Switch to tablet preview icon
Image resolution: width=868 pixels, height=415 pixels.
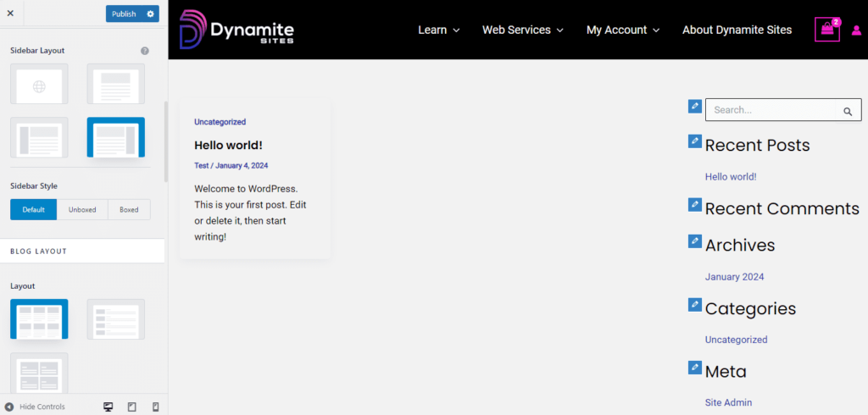(x=131, y=407)
